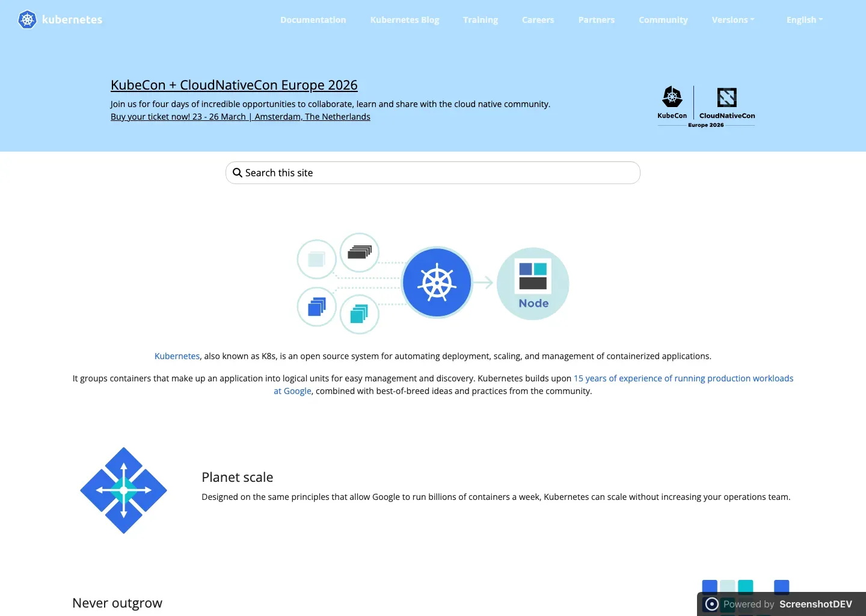866x616 pixels.
Task: Click the teal stacked squares circle icon
Action: pyautogui.click(x=360, y=314)
